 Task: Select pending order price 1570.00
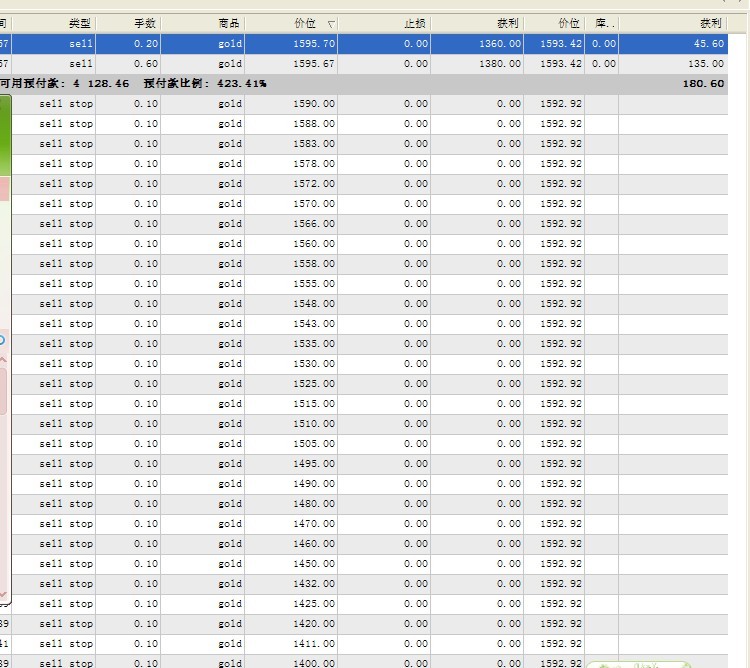pyautogui.click(x=314, y=204)
